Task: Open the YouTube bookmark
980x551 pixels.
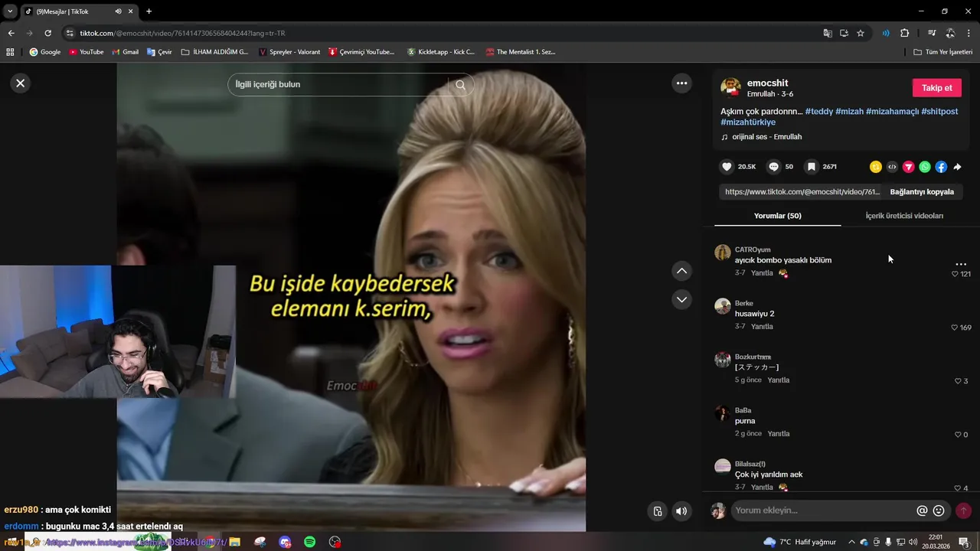Action: [86, 52]
